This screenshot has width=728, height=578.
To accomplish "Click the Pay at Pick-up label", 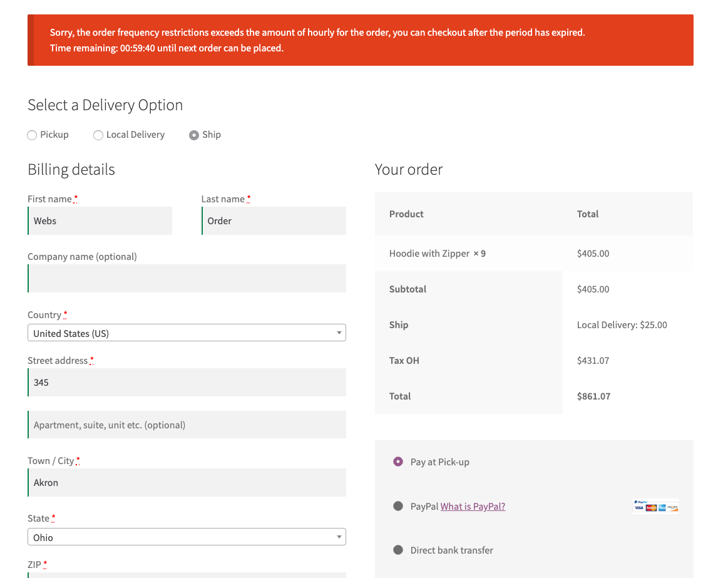I will pos(439,462).
